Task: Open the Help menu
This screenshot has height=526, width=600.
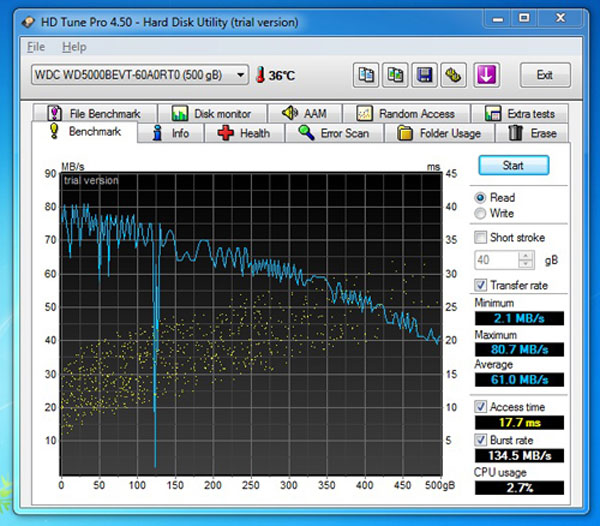Action: (74, 47)
